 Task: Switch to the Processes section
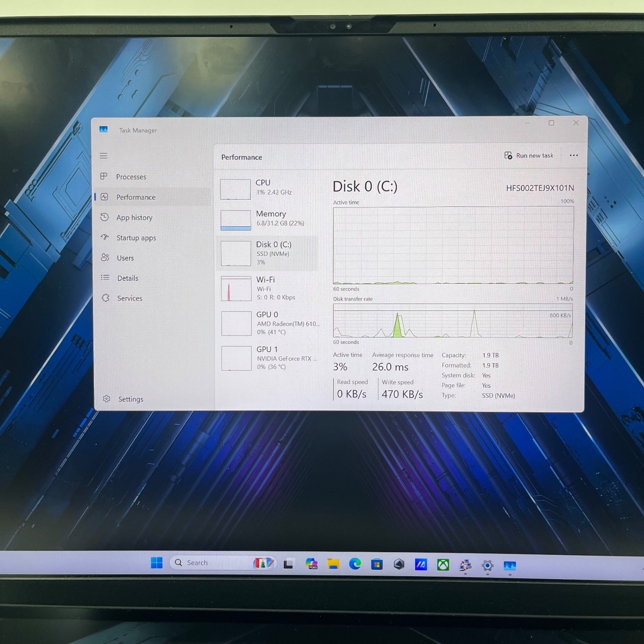131,177
